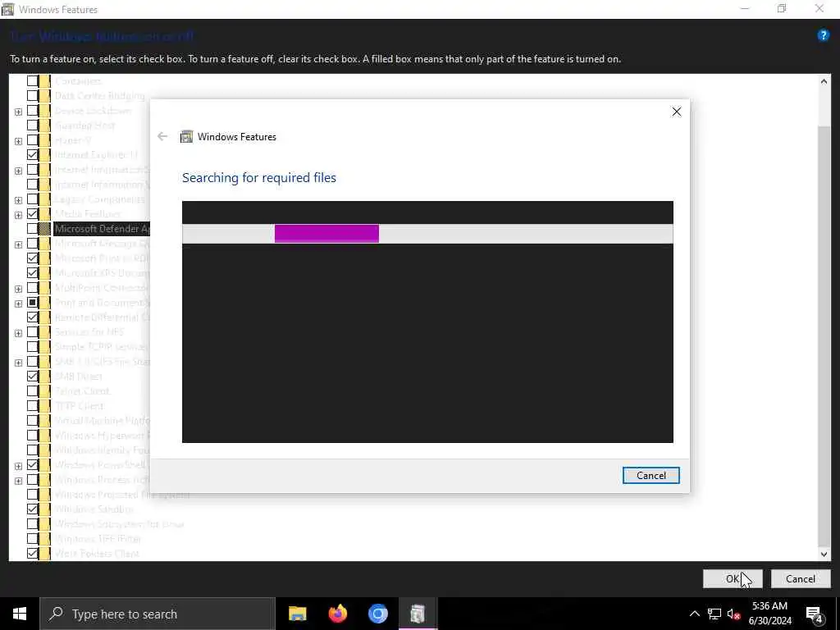Open the network status tray icon
This screenshot has width=840, height=630.
(714, 614)
